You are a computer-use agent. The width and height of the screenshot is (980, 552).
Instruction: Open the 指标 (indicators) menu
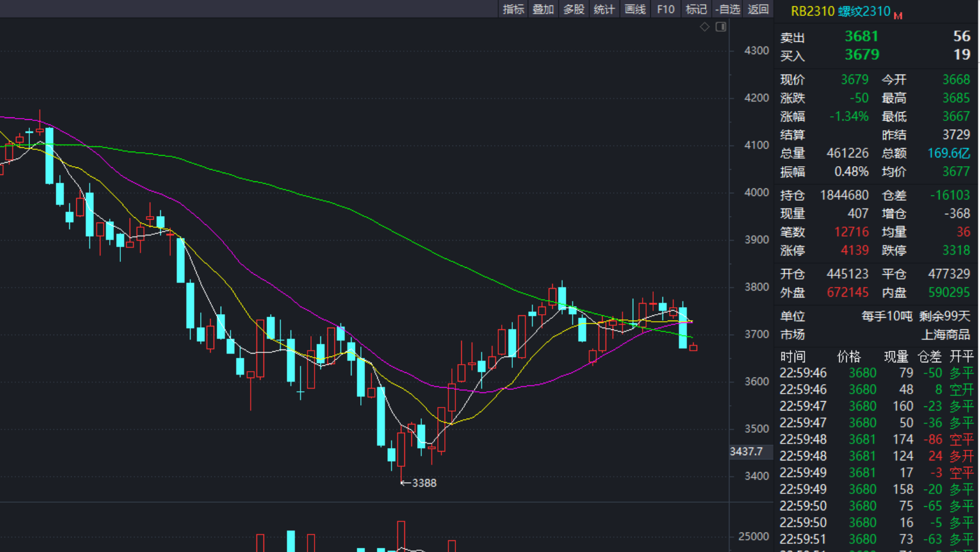pyautogui.click(x=512, y=9)
